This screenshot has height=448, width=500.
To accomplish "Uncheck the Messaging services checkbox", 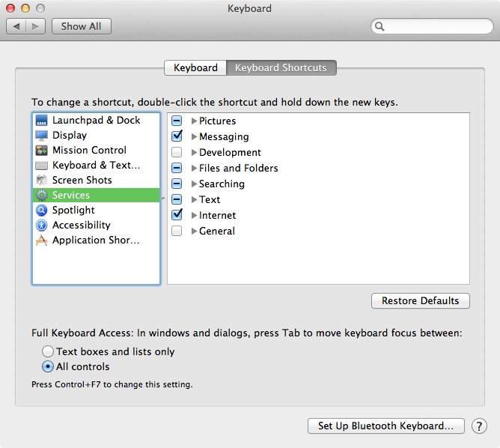I will (x=177, y=136).
